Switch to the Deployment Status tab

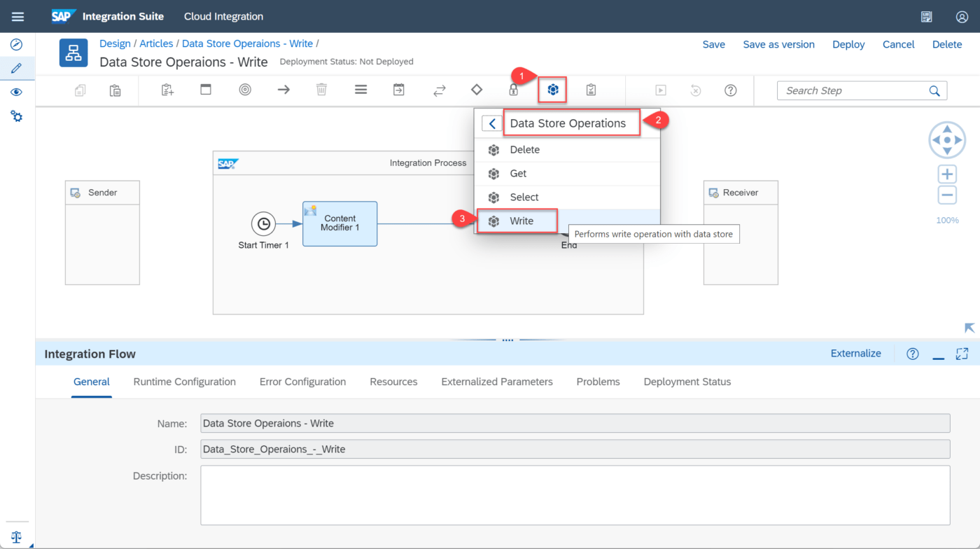tap(687, 382)
